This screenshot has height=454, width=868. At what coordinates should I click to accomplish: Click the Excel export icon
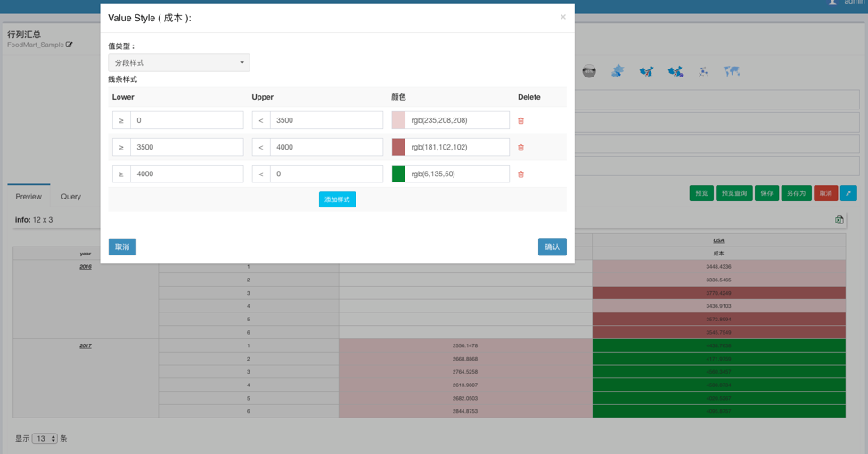(x=839, y=220)
